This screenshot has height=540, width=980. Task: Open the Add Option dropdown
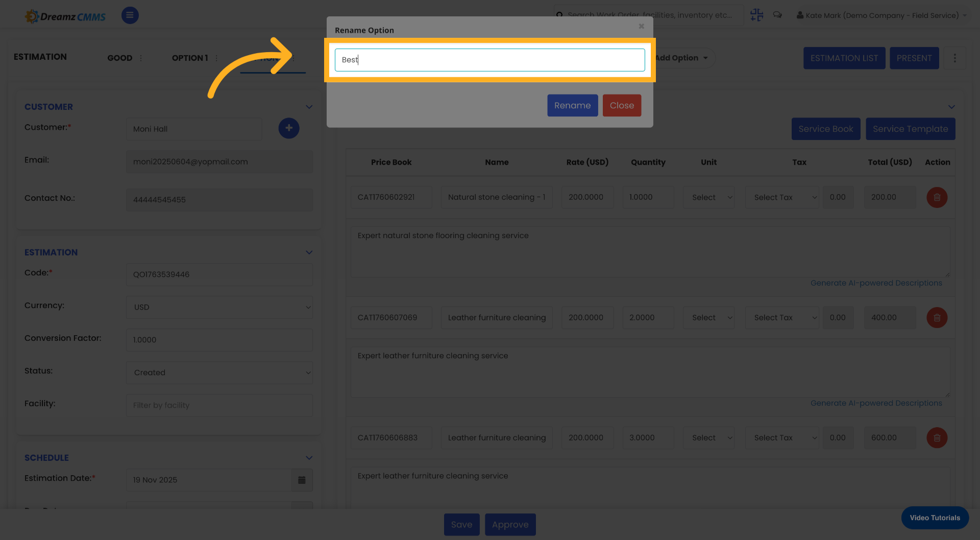click(680, 58)
